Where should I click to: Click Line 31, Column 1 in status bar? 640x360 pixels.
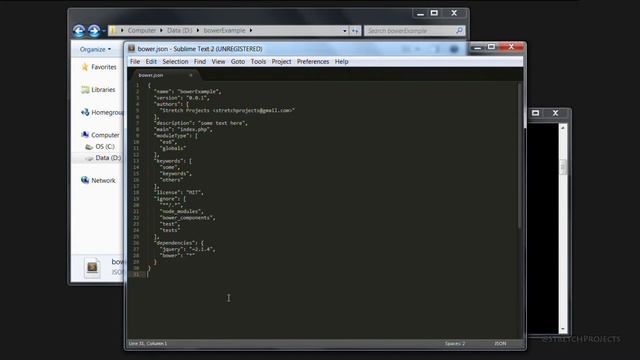coord(148,344)
